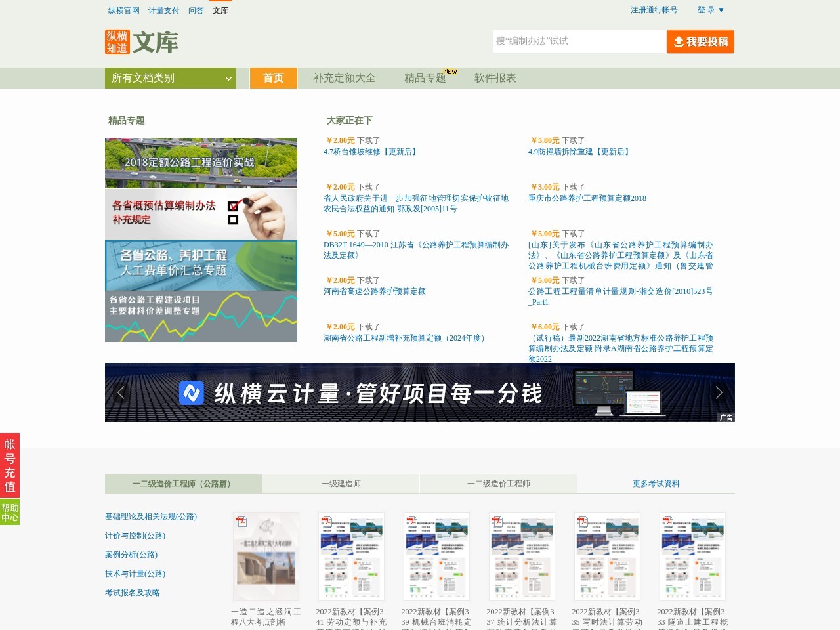This screenshot has height=630, width=840.
Task: Open the 2018定额公路工程造价实战 banner
Action: click(201, 163)
